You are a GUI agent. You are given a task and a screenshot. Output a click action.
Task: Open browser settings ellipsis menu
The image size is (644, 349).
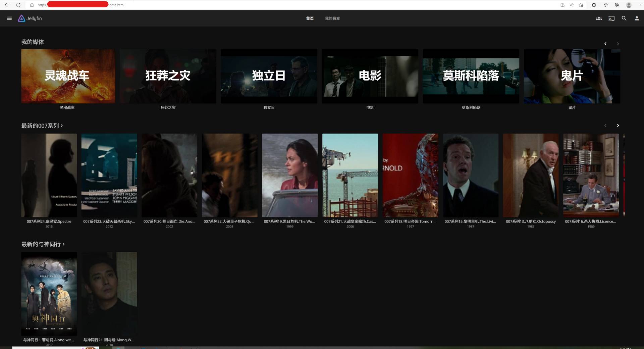[x=640, y=5]
